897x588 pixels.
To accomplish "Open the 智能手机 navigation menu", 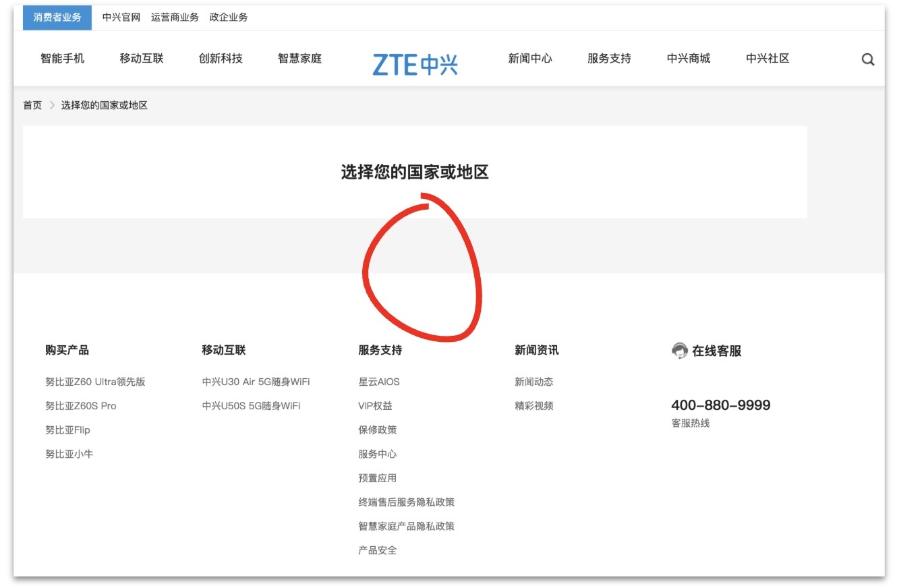I will tap(63, 59).
